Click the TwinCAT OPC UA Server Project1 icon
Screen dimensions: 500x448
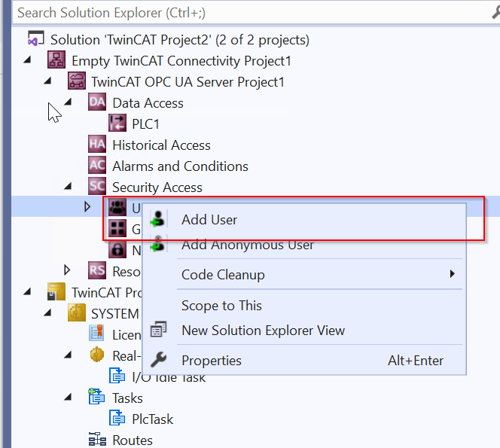(x=77, y=81)
